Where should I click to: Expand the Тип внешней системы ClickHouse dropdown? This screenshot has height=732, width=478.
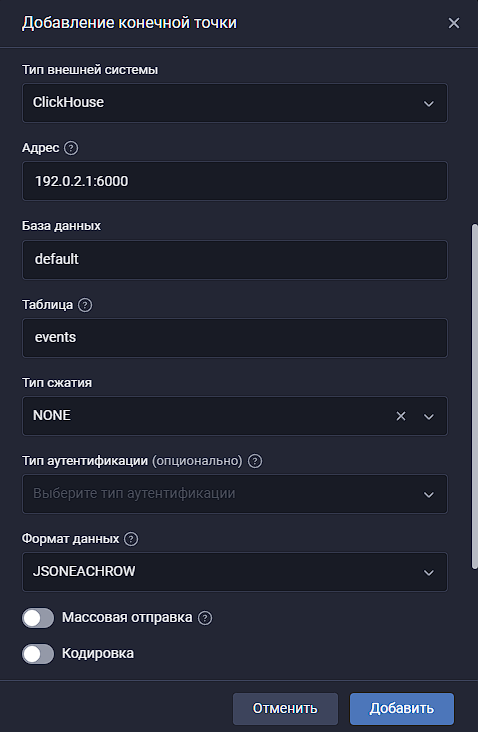click(235, 103)
